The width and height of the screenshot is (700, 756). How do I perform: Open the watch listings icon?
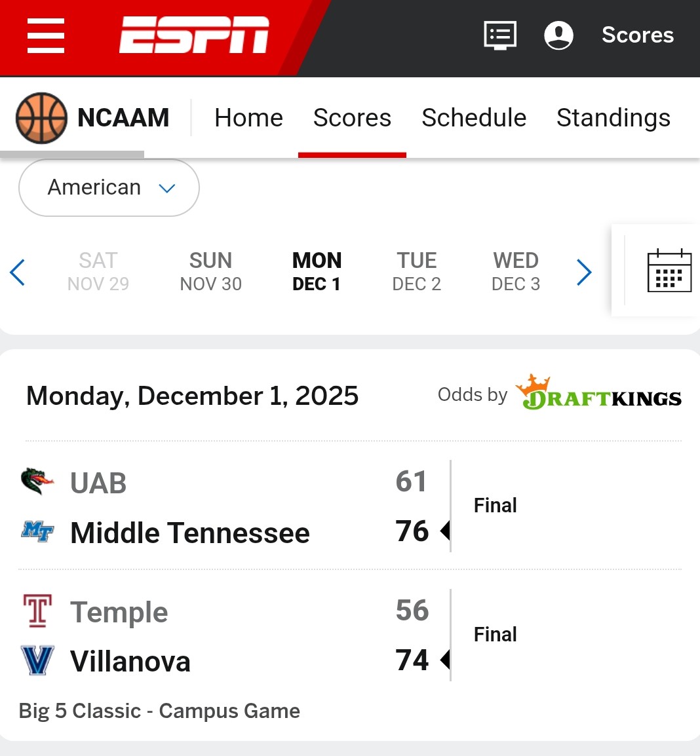click(x=500, y=35)
